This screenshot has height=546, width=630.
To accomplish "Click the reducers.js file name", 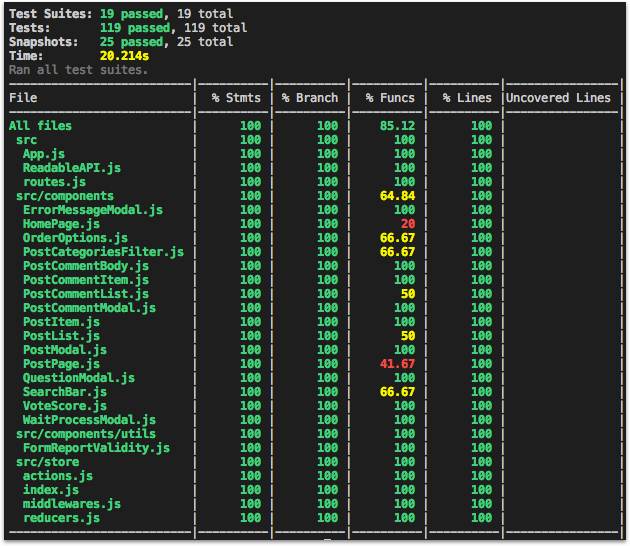I will [x=61, y=518].
